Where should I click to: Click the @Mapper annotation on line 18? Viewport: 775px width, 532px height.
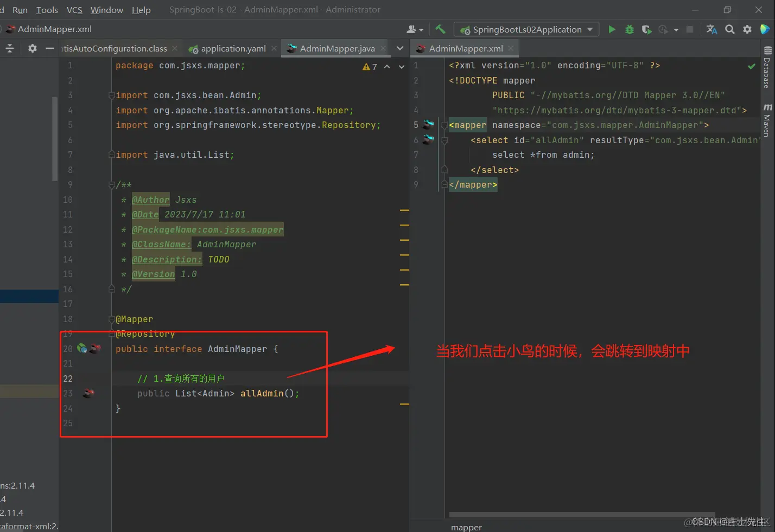click(x=134, y=319)
